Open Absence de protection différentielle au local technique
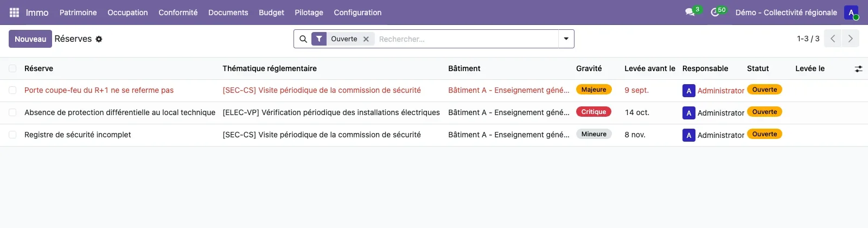The width and height of the screenshot is (868, 228). click(120, 112)
